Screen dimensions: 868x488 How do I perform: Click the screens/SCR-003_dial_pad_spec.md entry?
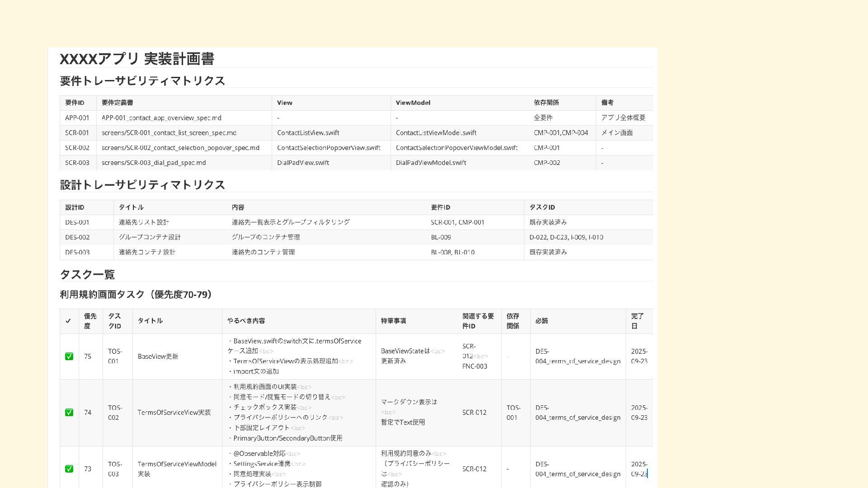click(154, 163)
